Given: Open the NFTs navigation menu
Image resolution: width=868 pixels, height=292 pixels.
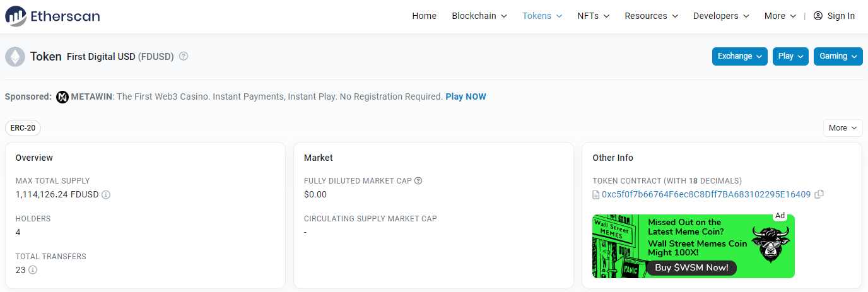Looking at the screenshot, I should click(593, 16).
